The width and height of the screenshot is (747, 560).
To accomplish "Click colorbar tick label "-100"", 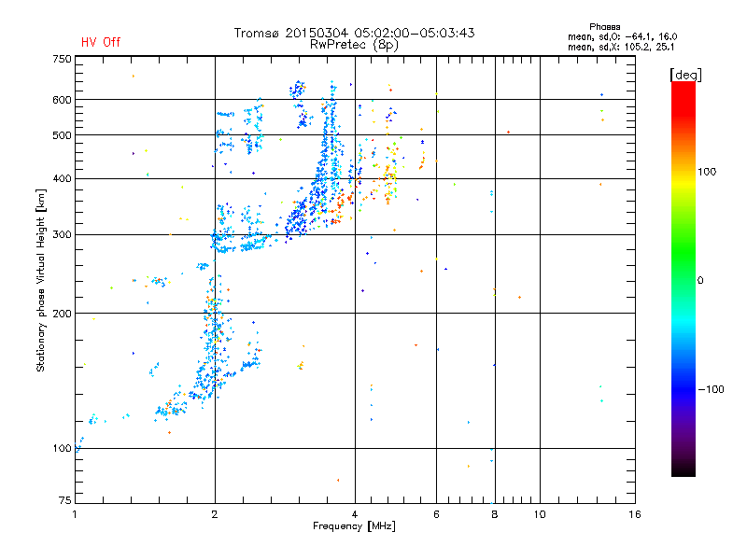I will point(712,389).
